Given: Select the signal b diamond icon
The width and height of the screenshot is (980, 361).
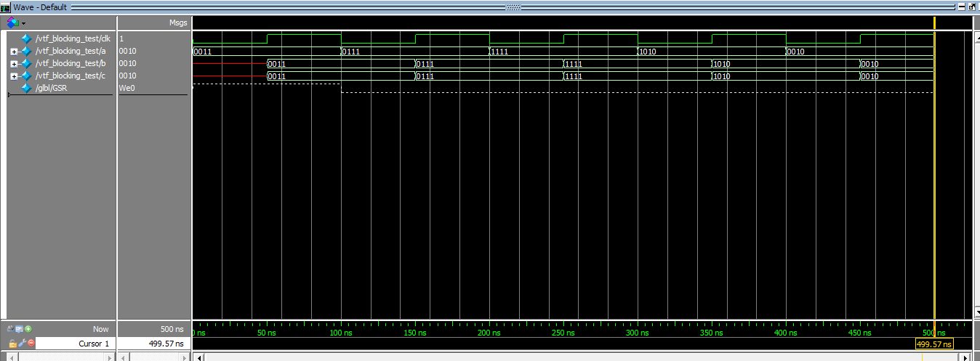Looking at the screenshot, I should (x=27, y=64).
